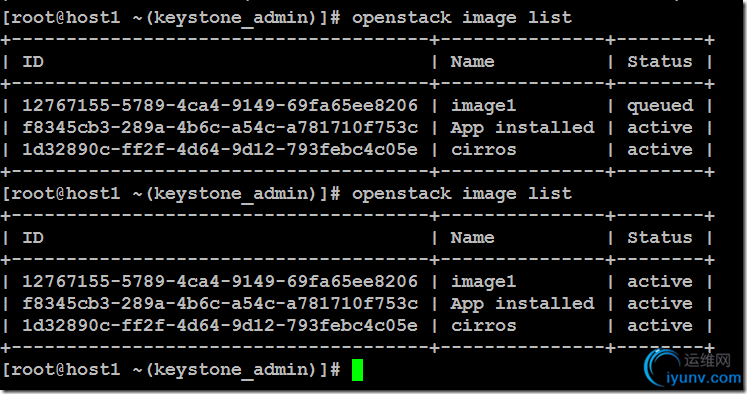Click image1 active status in second table
747x394 pixels.
click(659, 282)
